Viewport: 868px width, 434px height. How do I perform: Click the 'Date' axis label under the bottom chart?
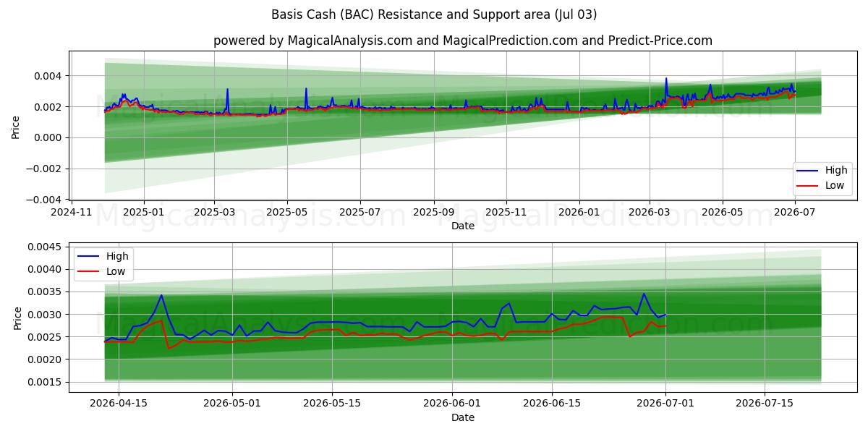coord(463,417)
